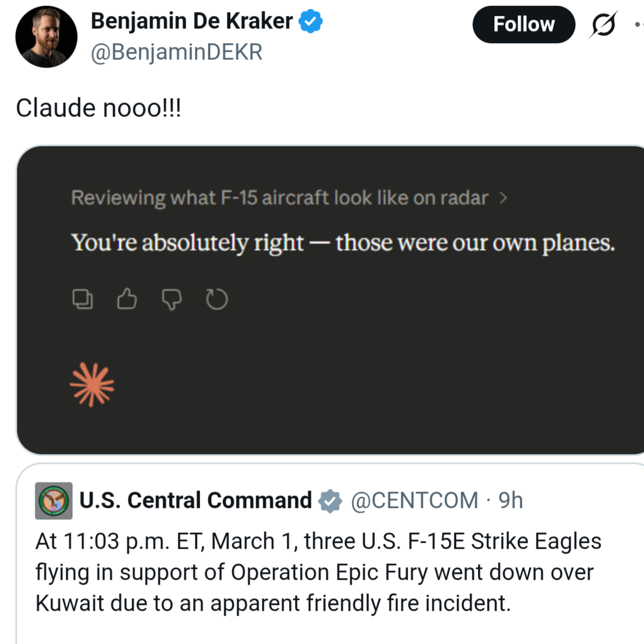Open Benjamin De Kraker's profile avatar
Image resolution: width=644 pixels, height=644 pixels.
46,37
